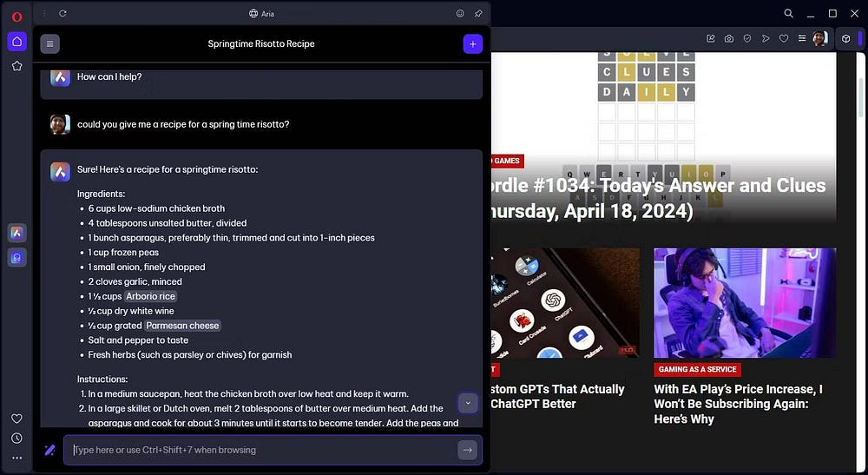Go to the Opera start page home icon
868x475 pixels.
click(16, 42)
